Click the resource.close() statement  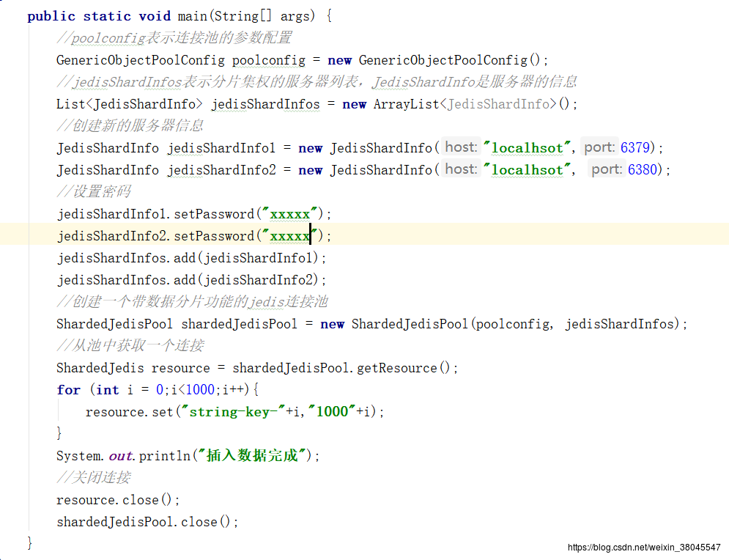pyautogui.click(x=117, y=500)
